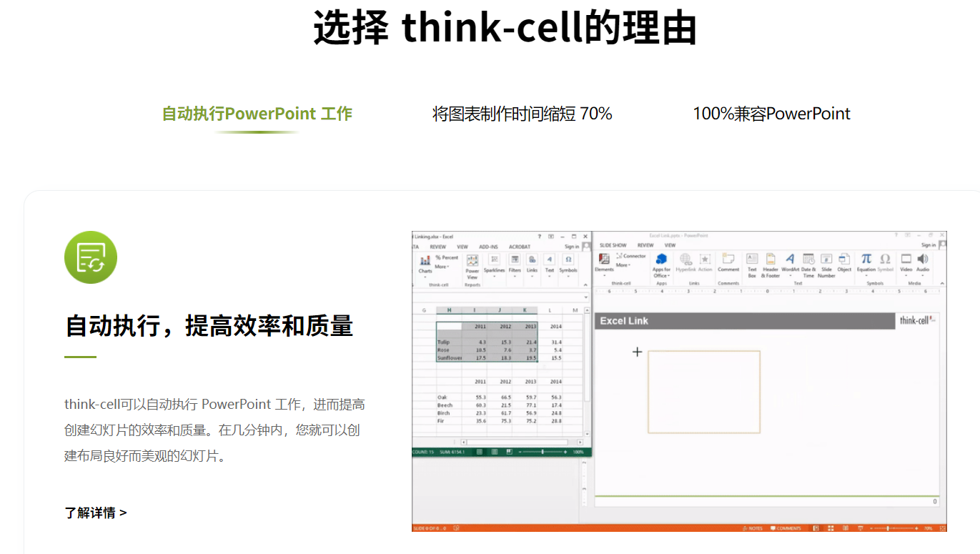Click the WordArt icon

pos(790,259)
